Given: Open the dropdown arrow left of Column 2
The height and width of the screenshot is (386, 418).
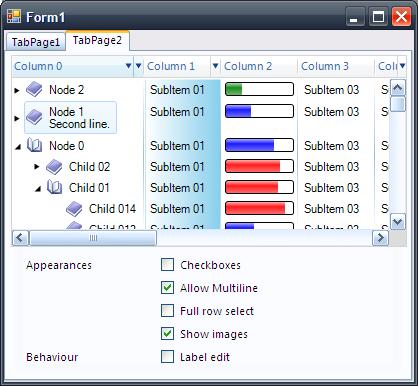Looking at the screenshot, I should click(216, 66).
